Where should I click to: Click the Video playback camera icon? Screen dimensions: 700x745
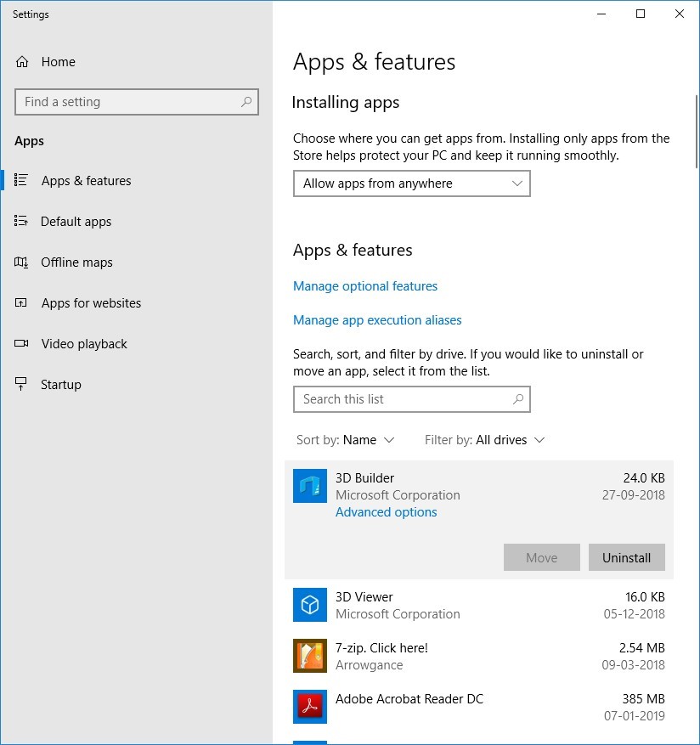[21, 343]
